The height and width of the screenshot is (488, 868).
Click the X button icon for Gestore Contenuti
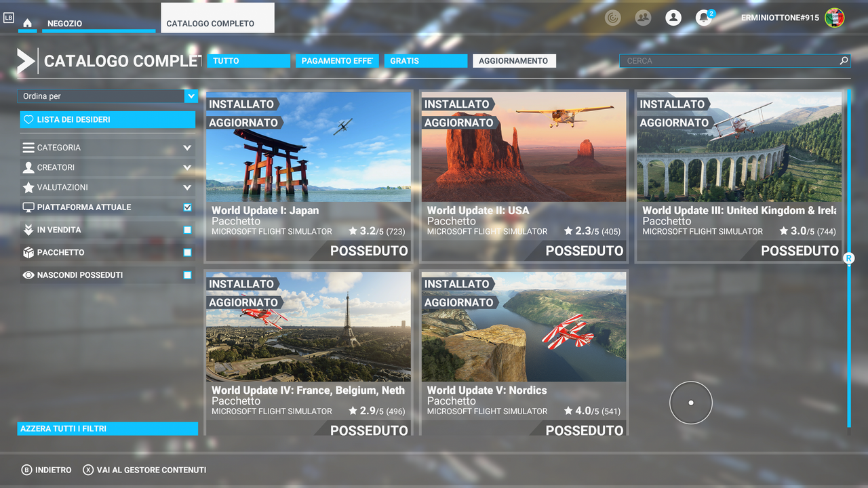click(x=88, y=470)
